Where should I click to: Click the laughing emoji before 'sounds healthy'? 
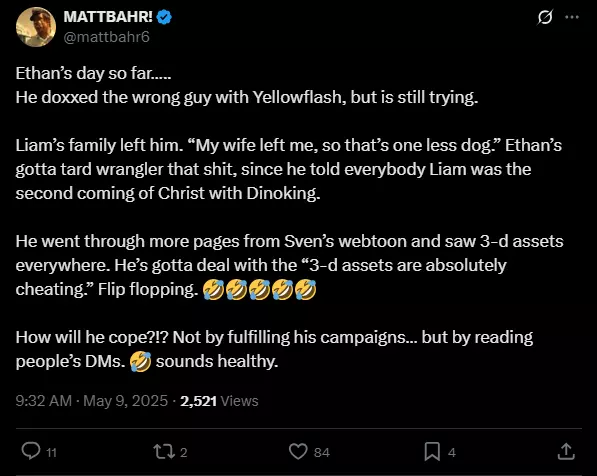click(140, 361)
